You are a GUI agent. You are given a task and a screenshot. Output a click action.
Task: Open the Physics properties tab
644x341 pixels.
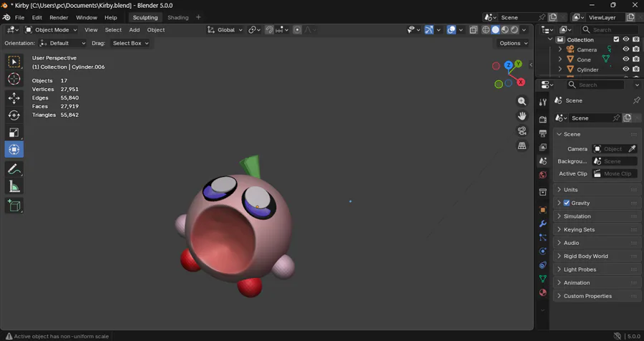tap(542, 251)
